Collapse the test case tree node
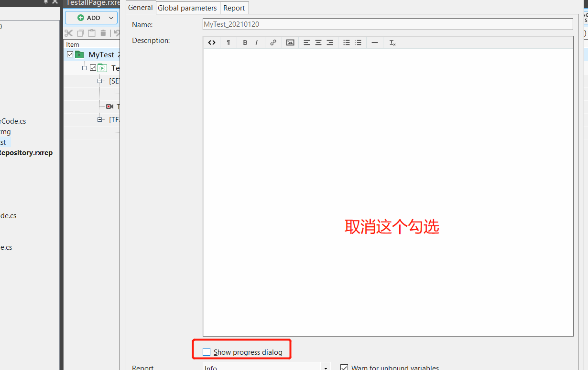Image resolution: width=588 pixels, height=370 pixels. (x=85, y=68)
